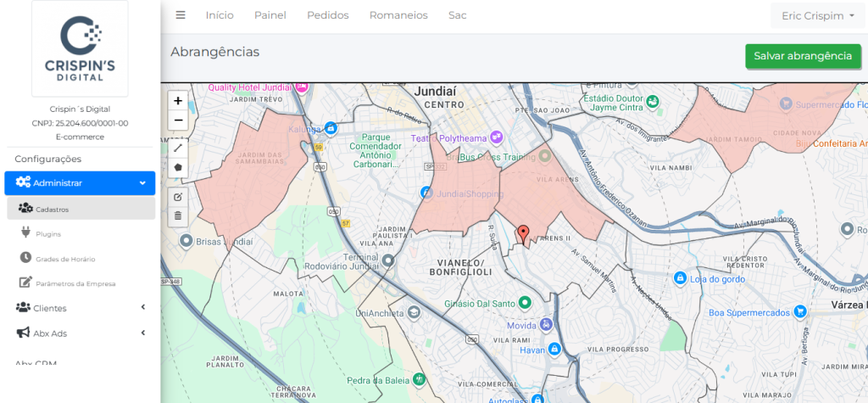868x403 pixels.
Task: Open the Romaneios menu
Action: (x=398, y=15)
